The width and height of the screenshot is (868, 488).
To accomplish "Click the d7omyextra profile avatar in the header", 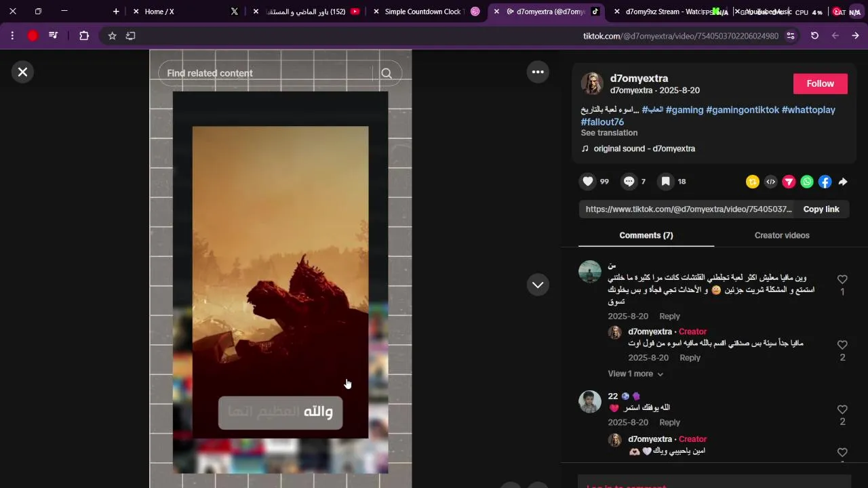I will (x=592, y=83).
